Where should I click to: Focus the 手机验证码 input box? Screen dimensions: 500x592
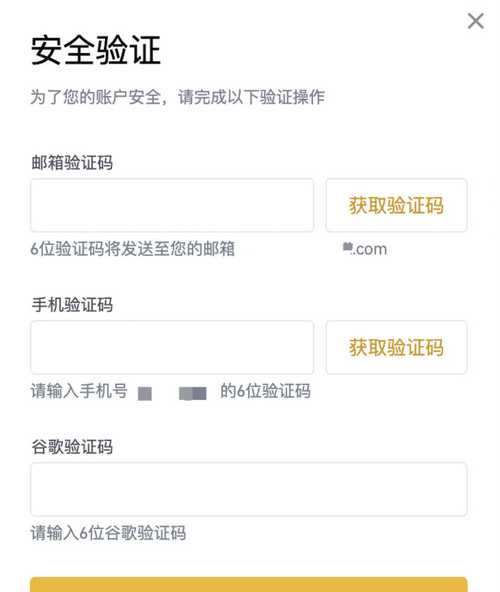172,347
